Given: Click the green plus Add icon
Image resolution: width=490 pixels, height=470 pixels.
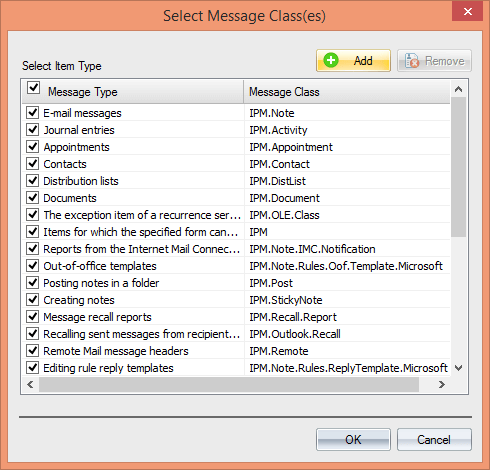Looking at the screenshot, I should 331,60.
